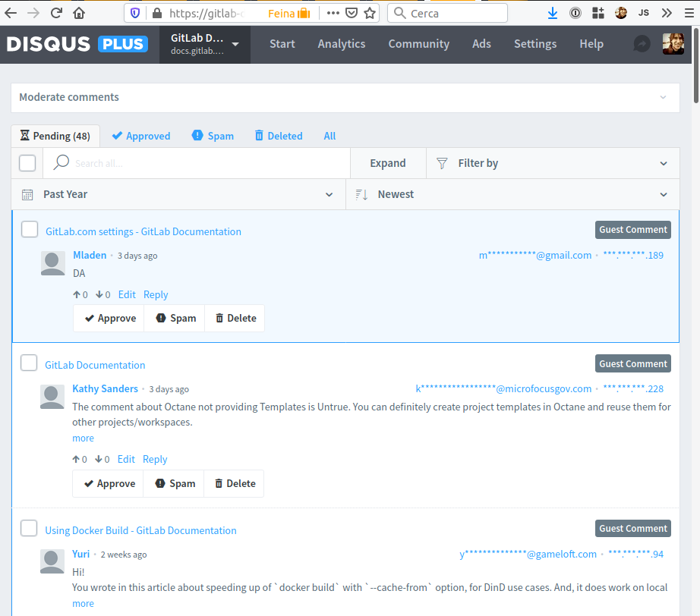Expand Kathy Sanders' comment with more
Image resolution: width=700 pixels, height=616 pixels.
(x=83, y=438)
